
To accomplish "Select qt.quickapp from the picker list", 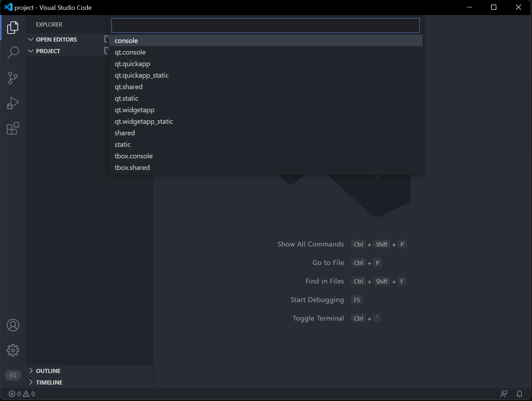I will (x=132, y=64).
